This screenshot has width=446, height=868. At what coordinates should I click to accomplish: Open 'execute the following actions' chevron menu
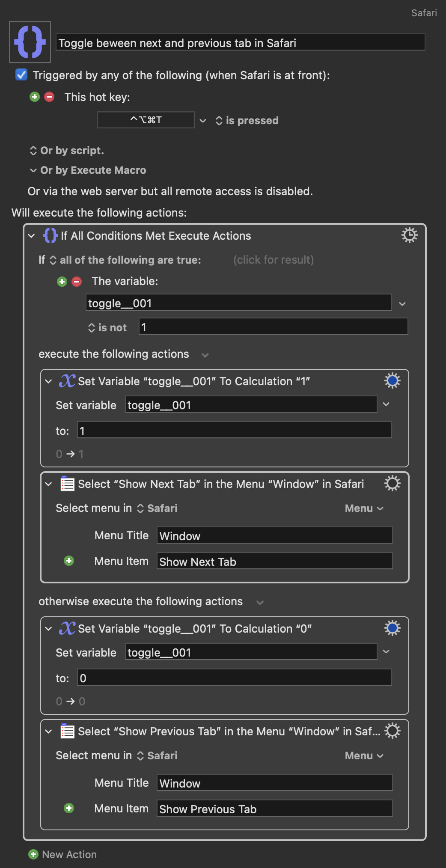[x=205, y=355]
